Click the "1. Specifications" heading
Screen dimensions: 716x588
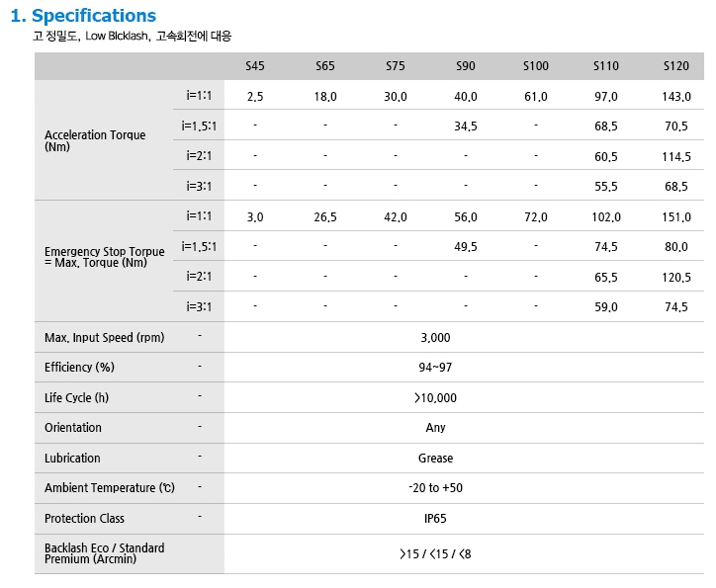pos(83,16)
